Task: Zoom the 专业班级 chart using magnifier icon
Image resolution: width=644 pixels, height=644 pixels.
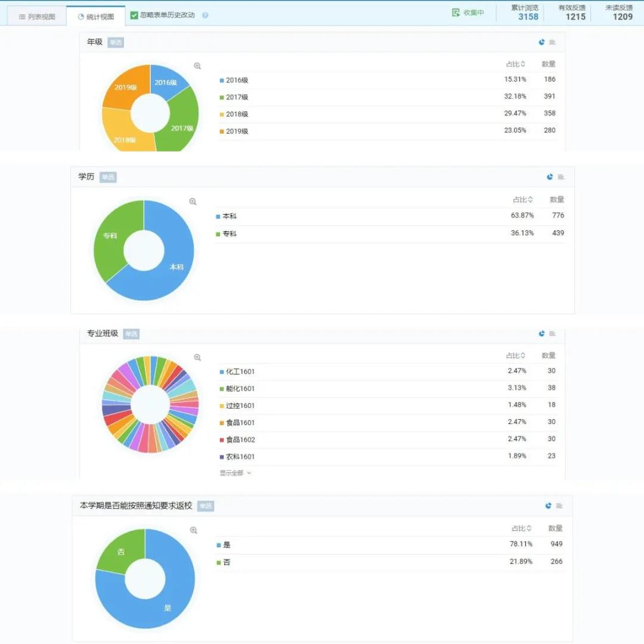Action: pyautogui.click(x=197, y=358)
